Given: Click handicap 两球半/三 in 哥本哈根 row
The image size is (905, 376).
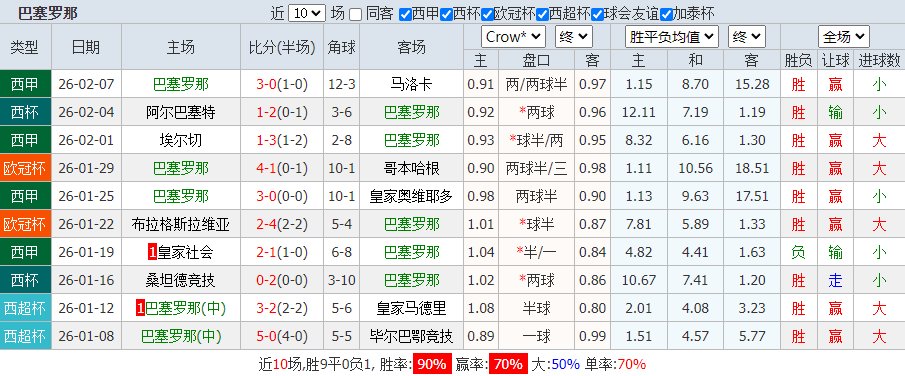Looking at the screenshot, I should point(536,168).
